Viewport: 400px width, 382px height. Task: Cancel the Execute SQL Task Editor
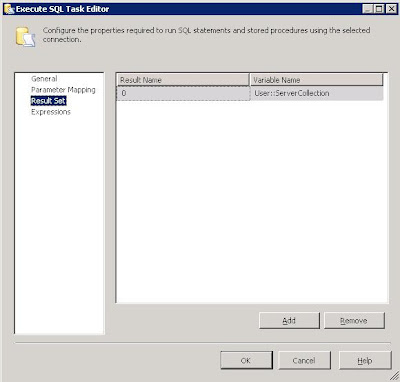(304, 360)
